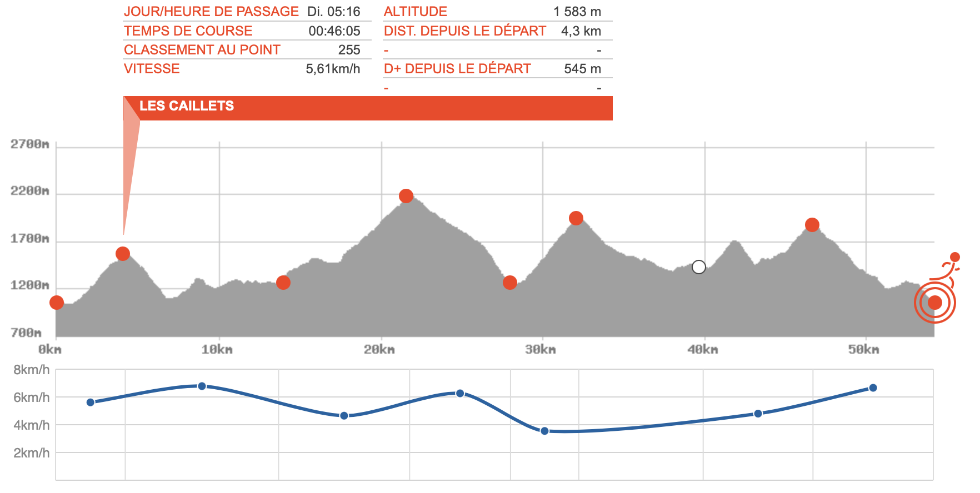The width and height of the screenshot is (980, 493).
Task: Click the CLASSEMENT AU POINT label
Action: (202, 50)
